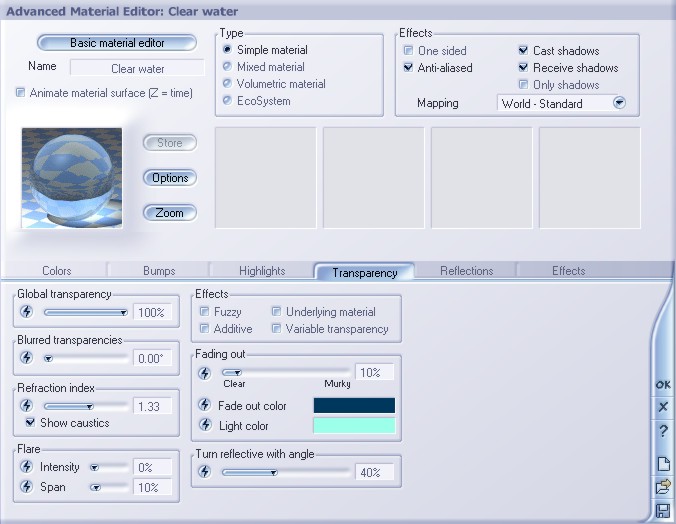This screenshot has width=676, height=524.
Task: Open the Bumps tab
Action: click(158, 271)
